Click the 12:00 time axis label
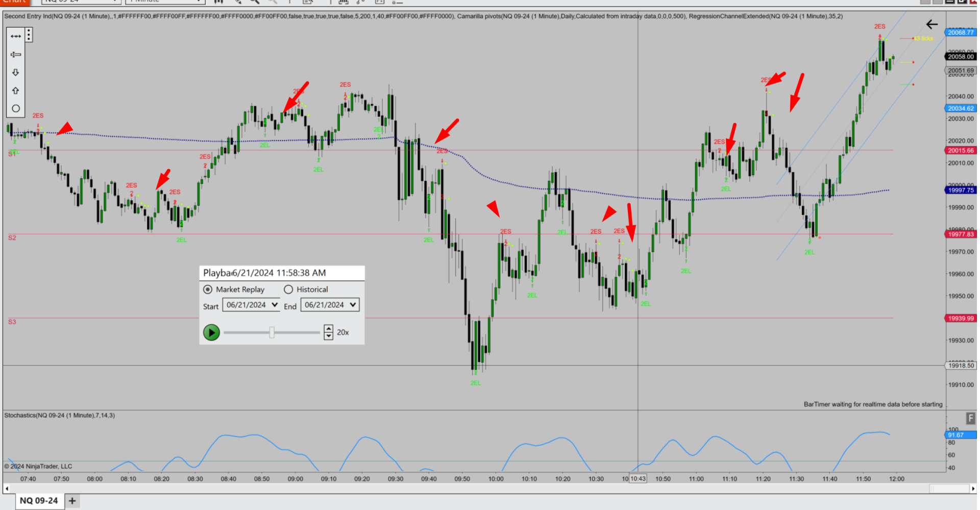Viewport: 980px width, 510px height. coord(896,479)
